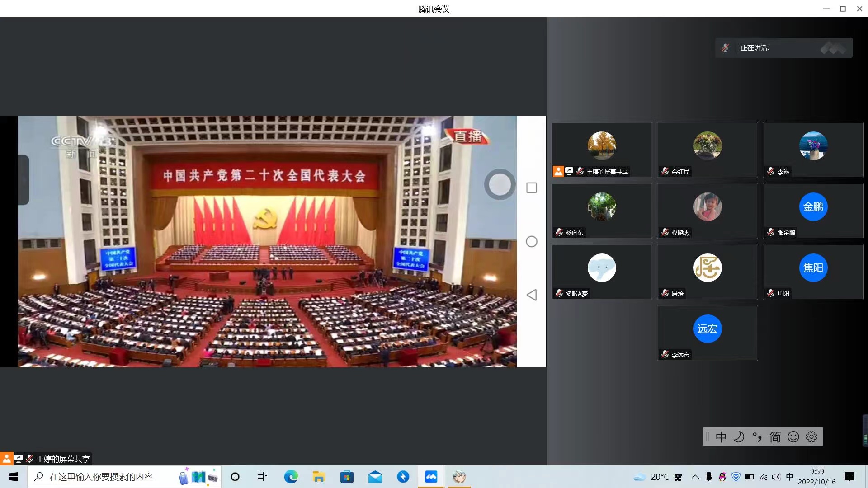This screenshot has height=488, width=868.
Task: Click the battery tray icon
Action: tap(750, 477)
